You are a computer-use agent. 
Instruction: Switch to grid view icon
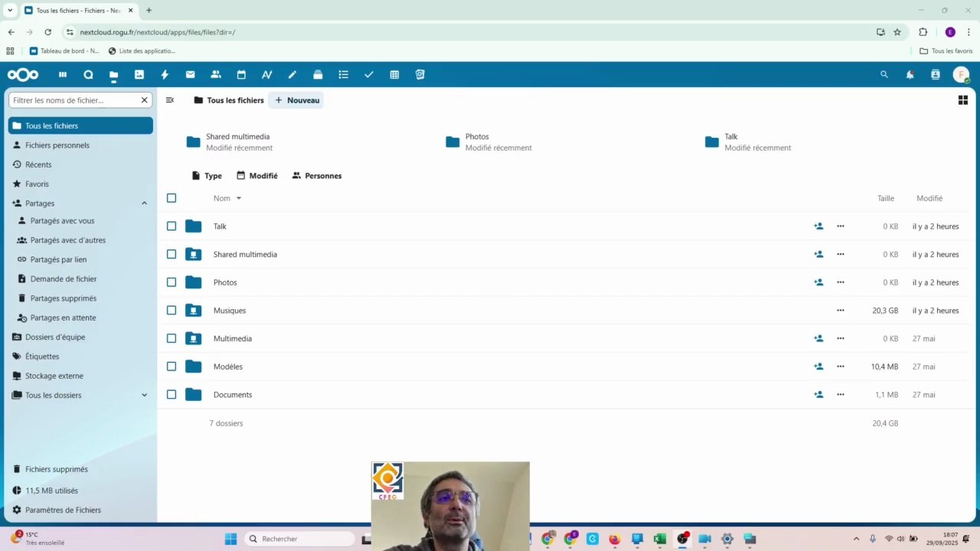pos(963,100)
